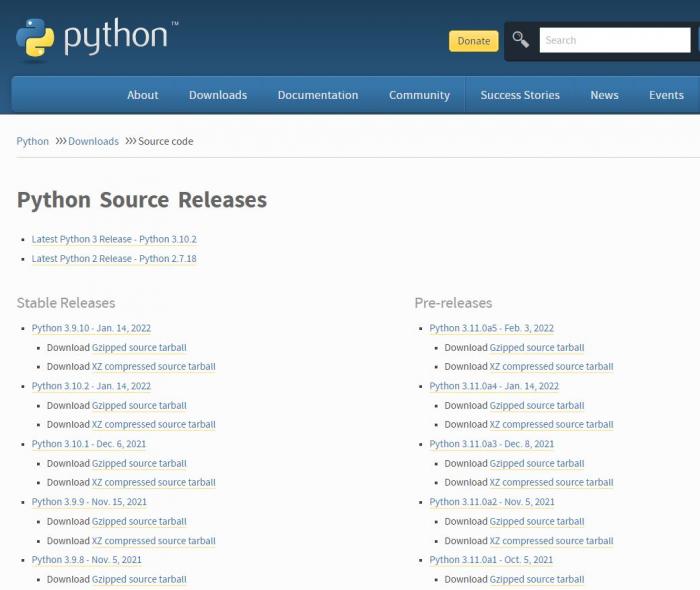Open Python 3.11.0a5 - Feb. 3, 2022 pre-release
Screen dimensions: 700x590
tap(492, 328)
